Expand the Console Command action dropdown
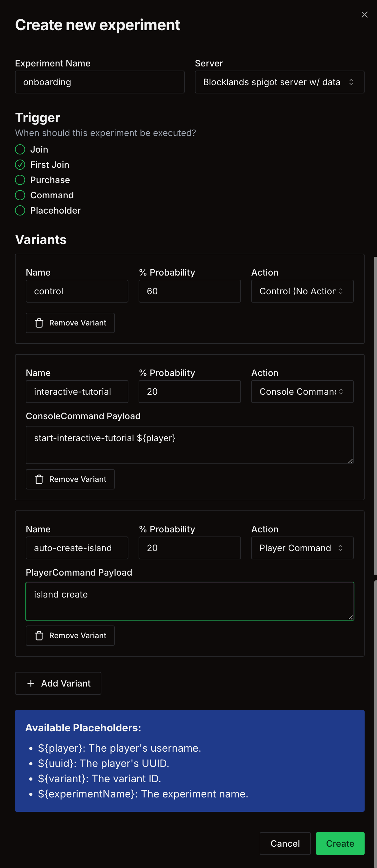This screenshot has height=868, width=377. pyautogui.click(x=302, y=392)
